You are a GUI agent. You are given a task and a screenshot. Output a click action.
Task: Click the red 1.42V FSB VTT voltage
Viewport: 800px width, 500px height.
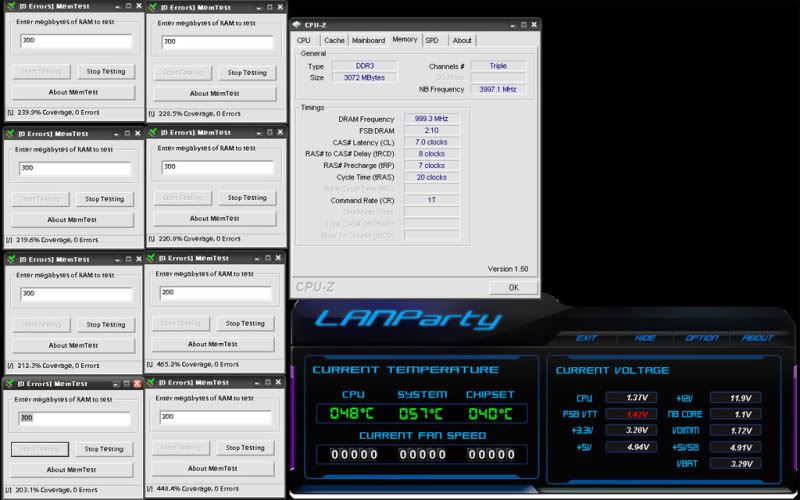[631, 414]
